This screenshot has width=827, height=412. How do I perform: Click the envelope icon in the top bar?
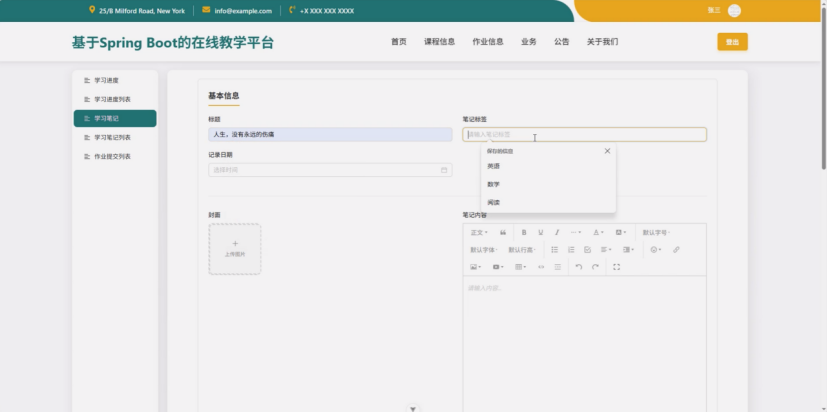206,10
